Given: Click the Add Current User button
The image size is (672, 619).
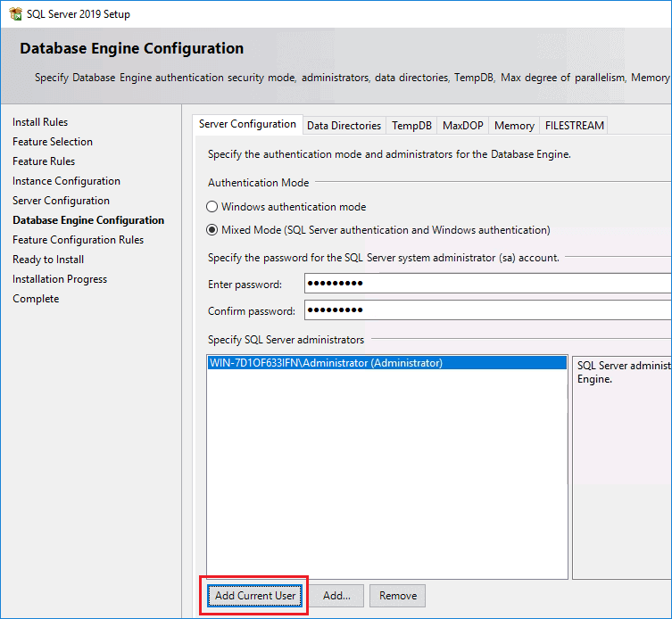Looking at the screenshot, I should tap(255, 596).
